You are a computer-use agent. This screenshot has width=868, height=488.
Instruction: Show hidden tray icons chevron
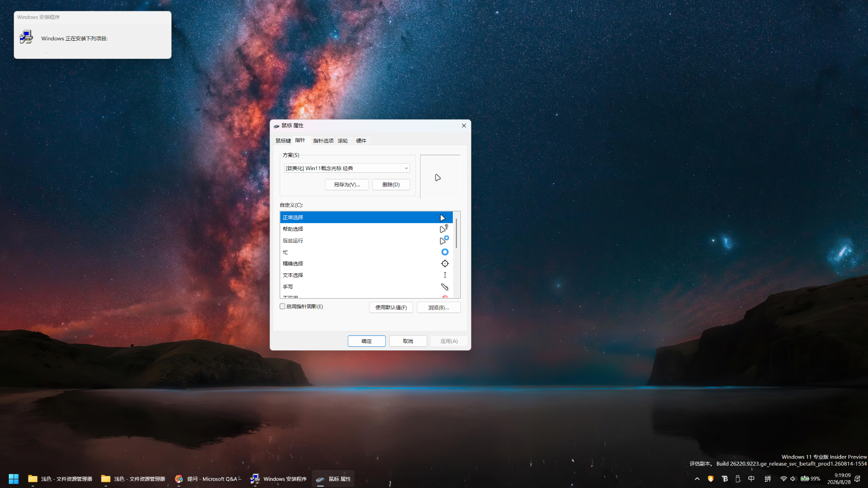[697, 479]
